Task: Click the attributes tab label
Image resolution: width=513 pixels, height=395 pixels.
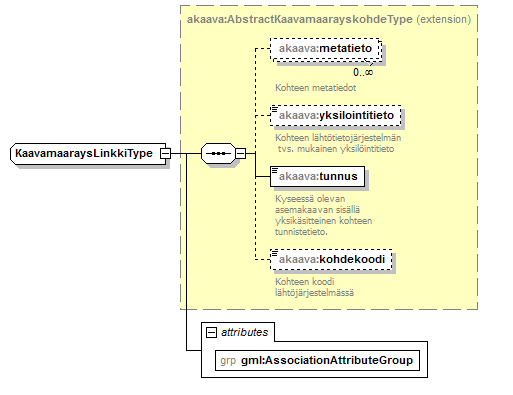Action: [244, 332]
